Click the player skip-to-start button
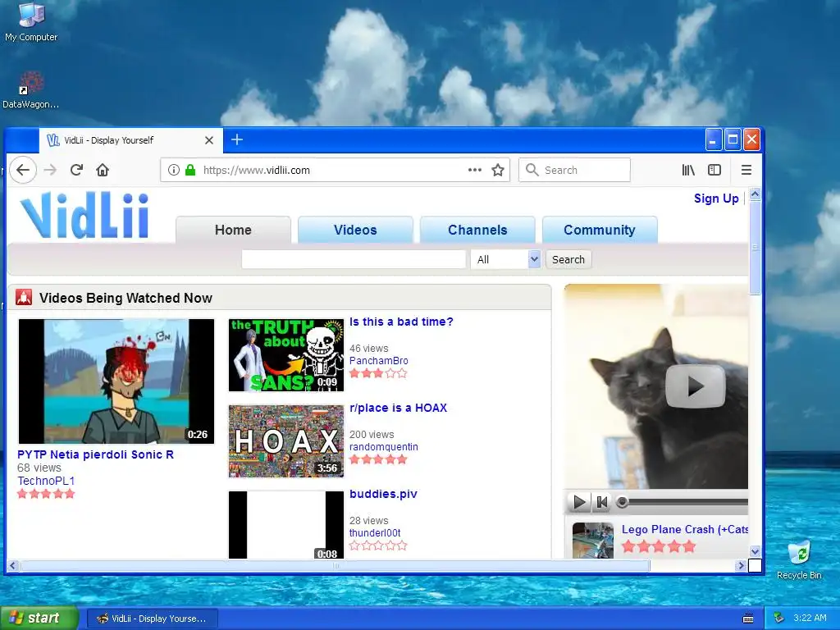The width and height of the screenshot is (840, 630). pos(602,502)
